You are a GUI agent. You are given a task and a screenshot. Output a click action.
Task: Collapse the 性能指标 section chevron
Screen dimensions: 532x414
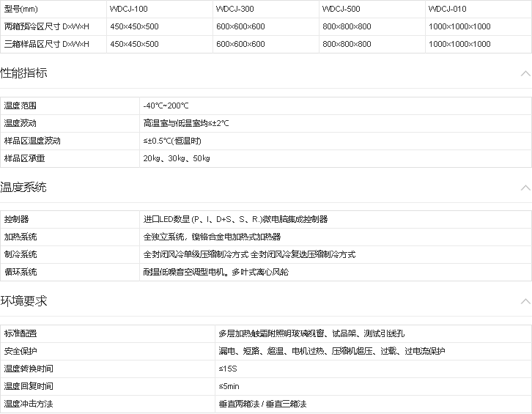click(x=525, y=73)
